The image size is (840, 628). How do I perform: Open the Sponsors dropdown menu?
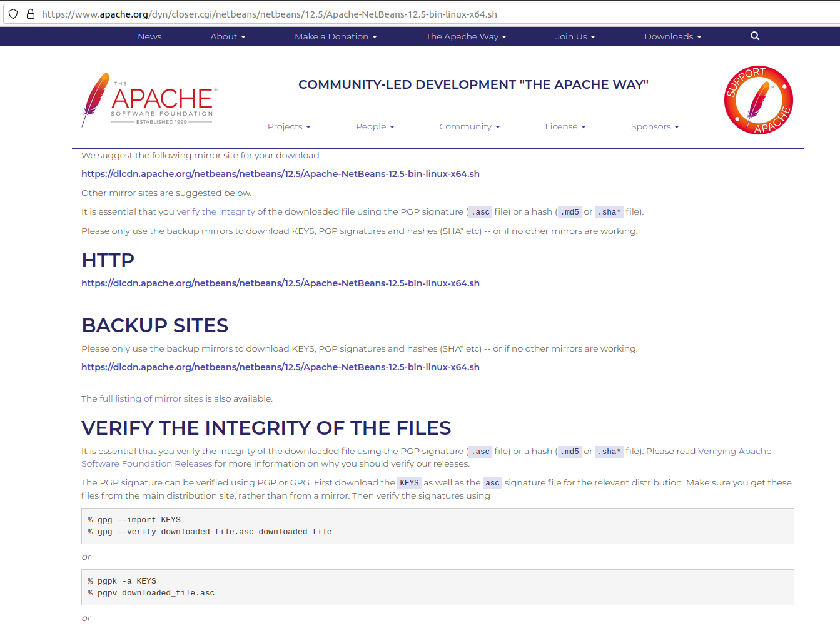click(x=655, y=127)
